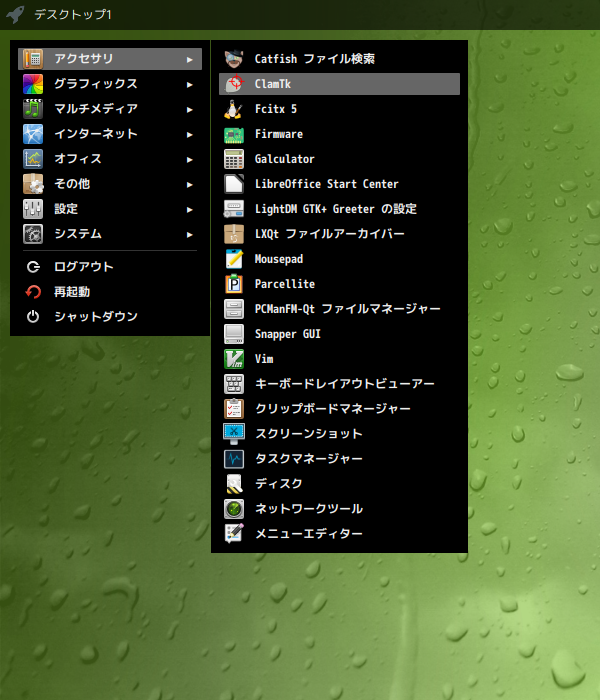Expand the マルチメディア submenu arrow
The image size is (600, 700).
click(190, 109)
